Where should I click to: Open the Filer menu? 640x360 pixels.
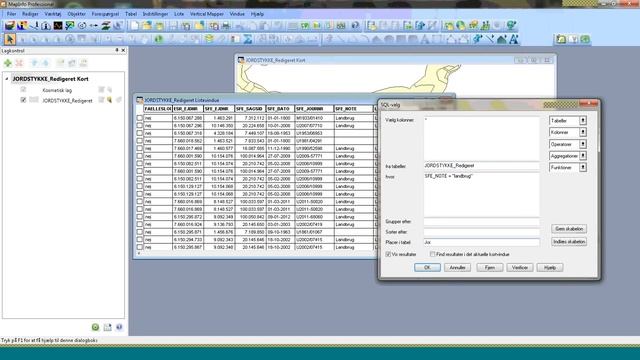(11, 14)
